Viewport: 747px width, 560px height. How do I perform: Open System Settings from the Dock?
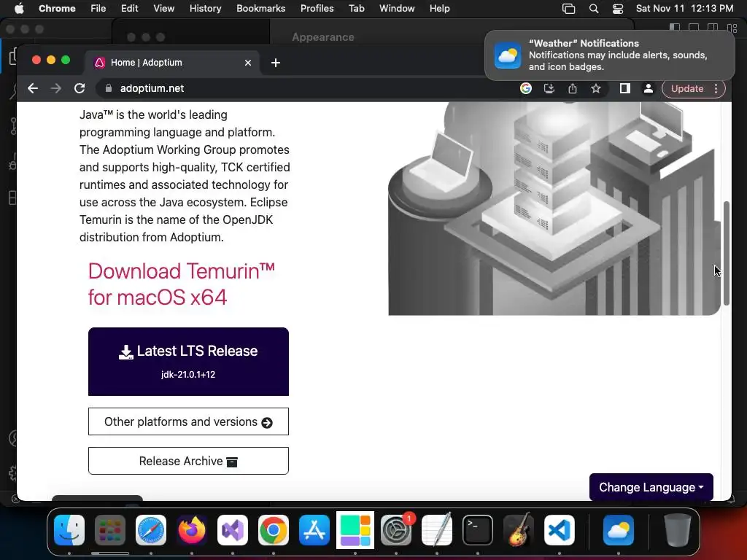[396, 530]
